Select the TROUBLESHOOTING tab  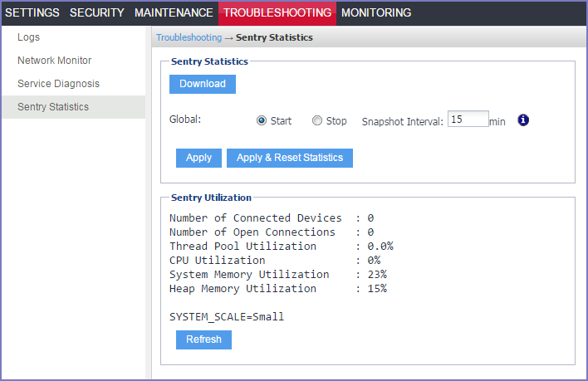click(x=277, y=12)
